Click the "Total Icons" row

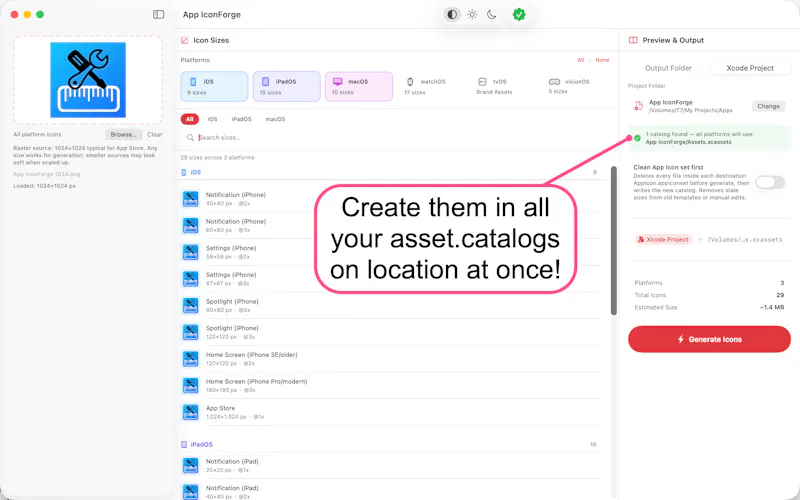pyautogui.click(x=709, y=295)
